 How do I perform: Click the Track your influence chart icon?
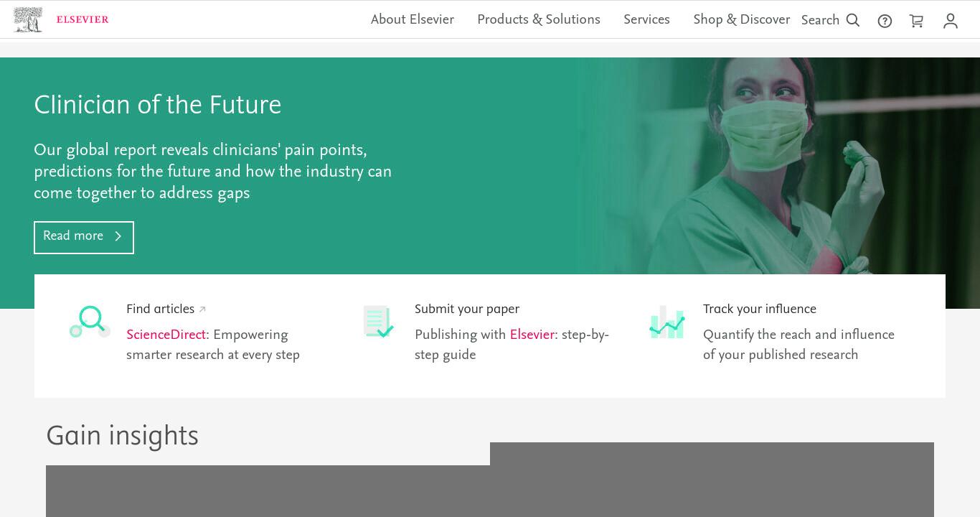point(667,322)
